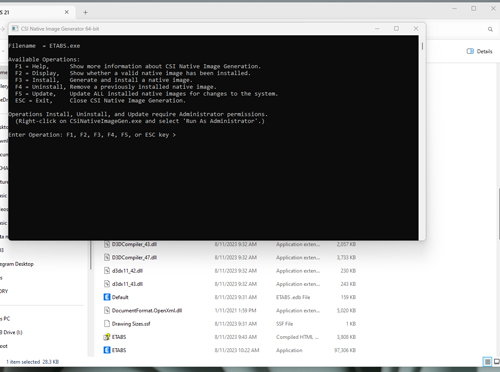Image resolution: width=500 pixels, height=372 pixels.
Task: Click the search icon in Explorer
Action: click(490, 29)
